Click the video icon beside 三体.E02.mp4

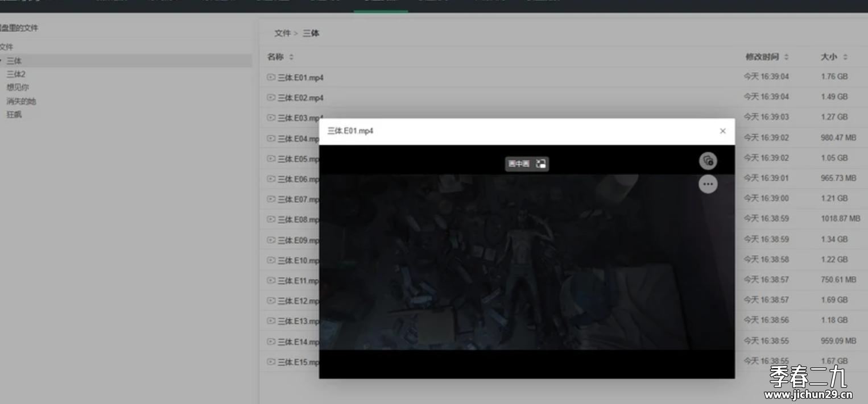tap(271, 98)
